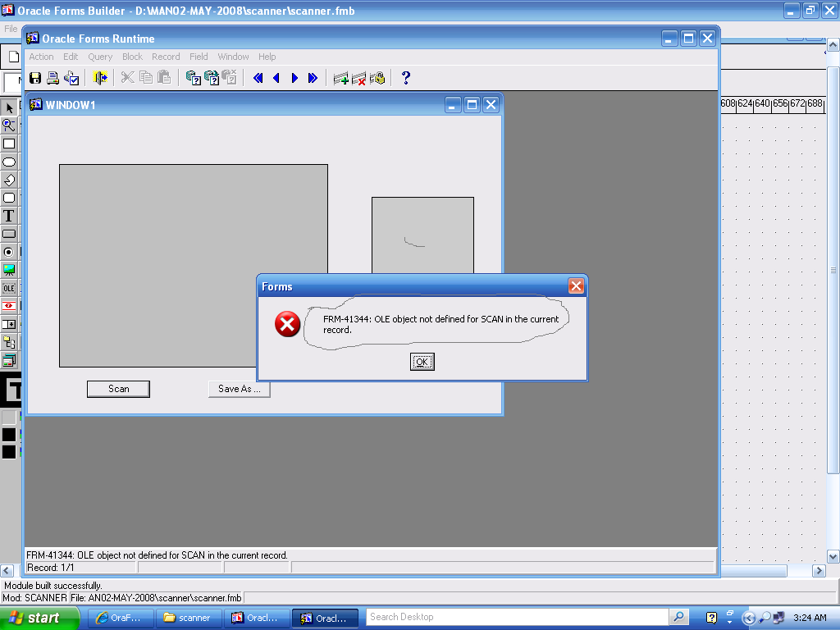Screen dimensions: 840x630
Task: Click the Scan button in WINDOW1
Action: 118,389
